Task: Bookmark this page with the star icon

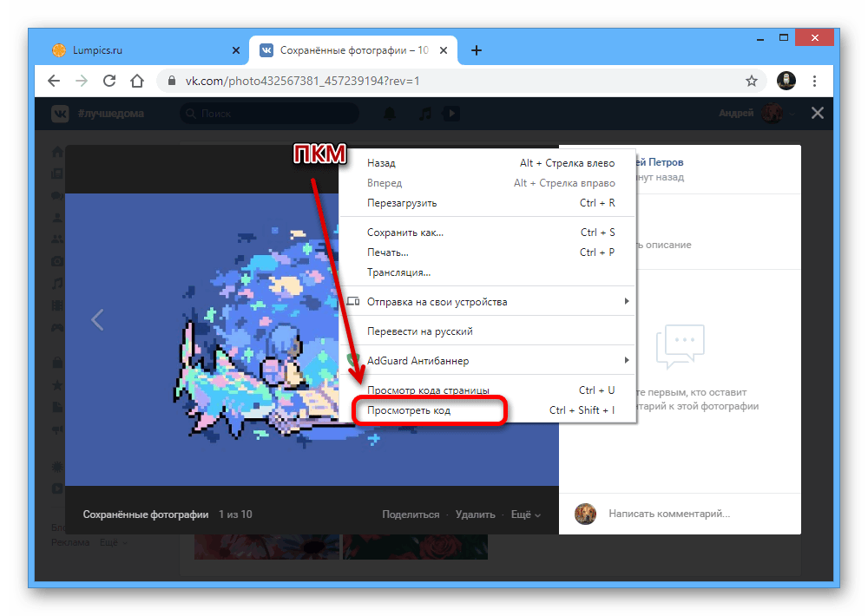Action: tap(751, 81)
